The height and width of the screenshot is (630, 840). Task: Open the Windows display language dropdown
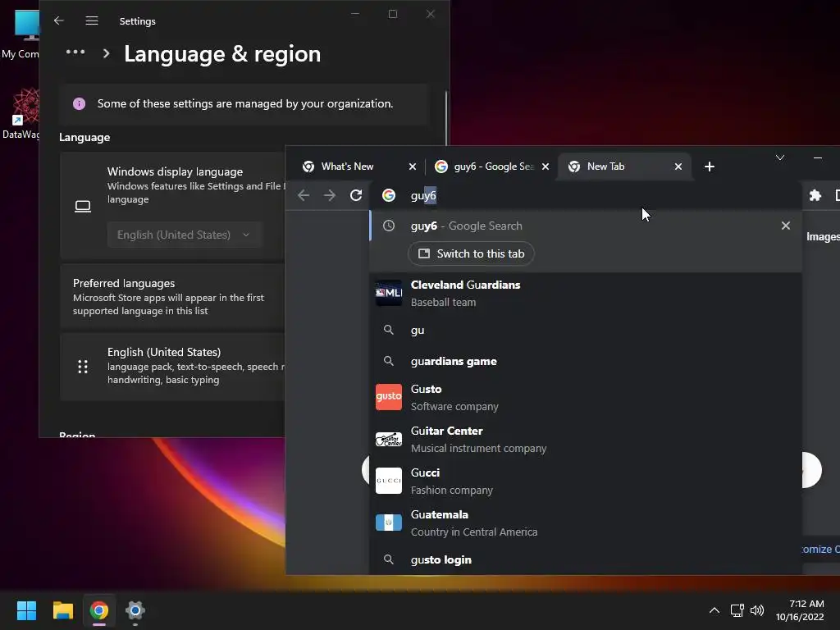pos(185,235)
